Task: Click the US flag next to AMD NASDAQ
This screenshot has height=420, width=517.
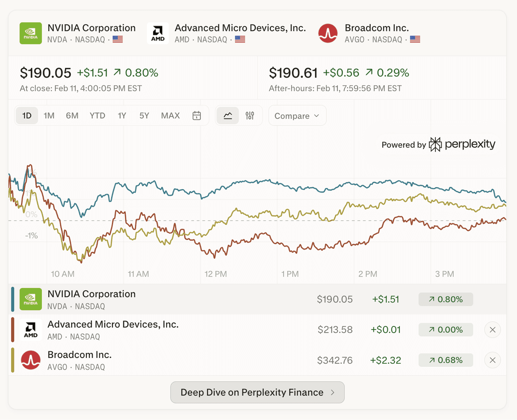Action: pyautogui.click(x=240, y=39)
